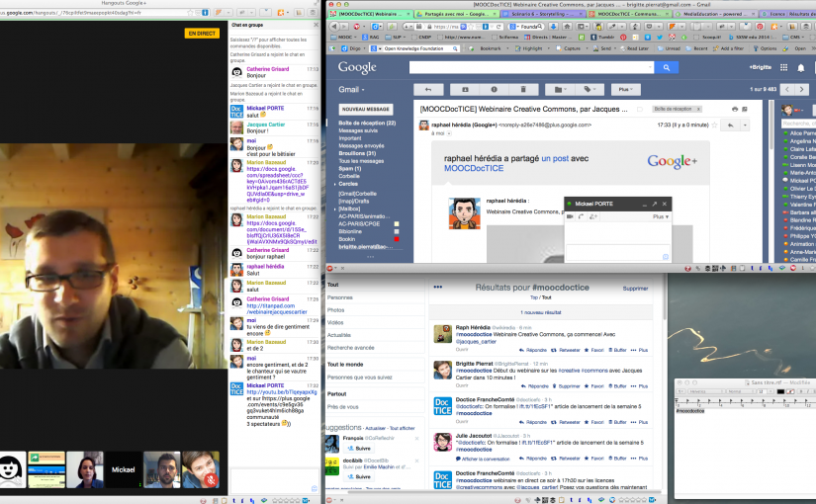Select the Mickael participant thumbnail
Image resolution: width=816 pixels, height=504 pixels.
[124, 469]
